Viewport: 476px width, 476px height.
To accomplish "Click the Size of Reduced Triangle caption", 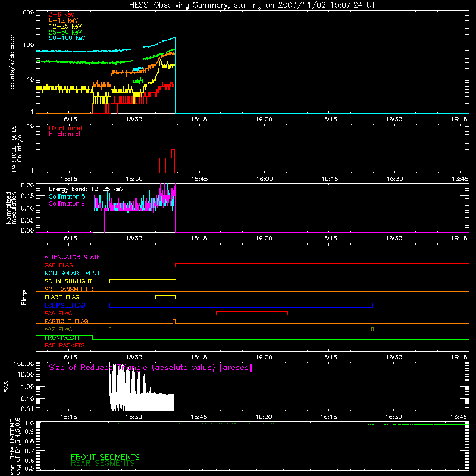I will pos(151,368).
